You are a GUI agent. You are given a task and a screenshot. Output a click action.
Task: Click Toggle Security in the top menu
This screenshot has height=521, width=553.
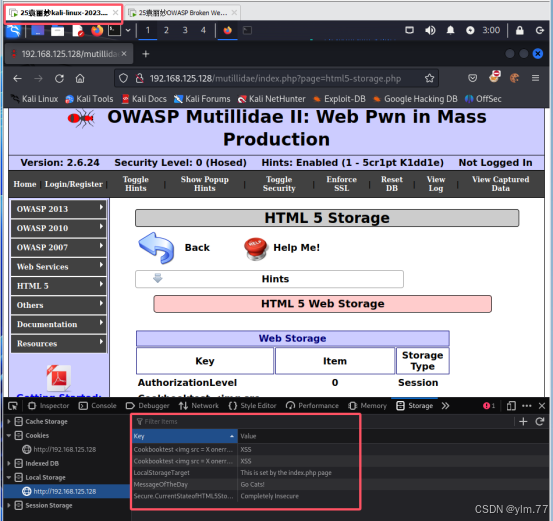click(x=279, y=184)
